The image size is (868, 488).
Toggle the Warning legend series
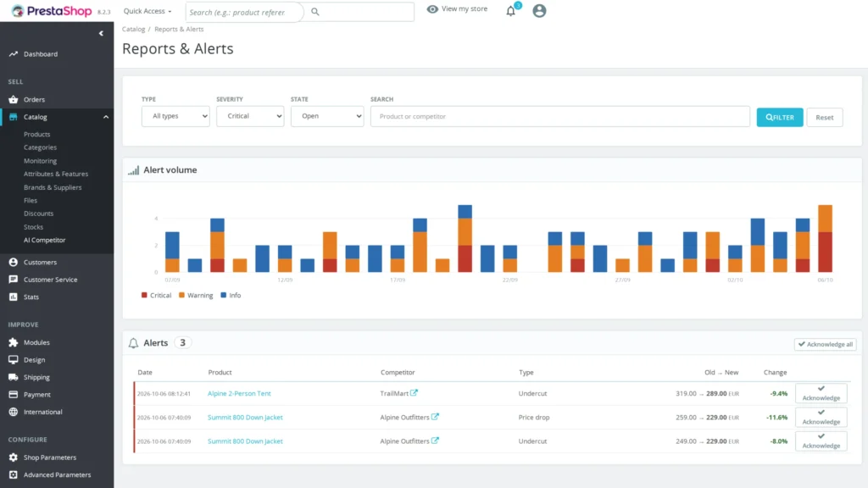click(x=196, y=296)
